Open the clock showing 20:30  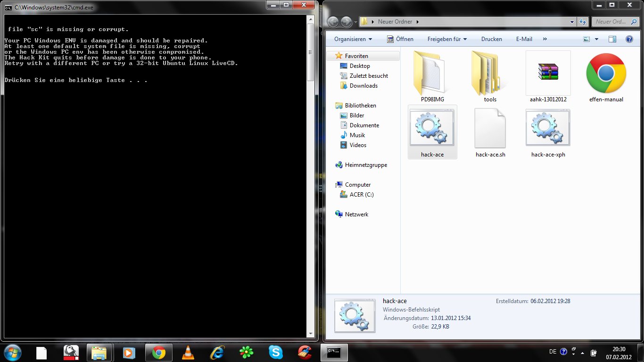pos(619,353)
